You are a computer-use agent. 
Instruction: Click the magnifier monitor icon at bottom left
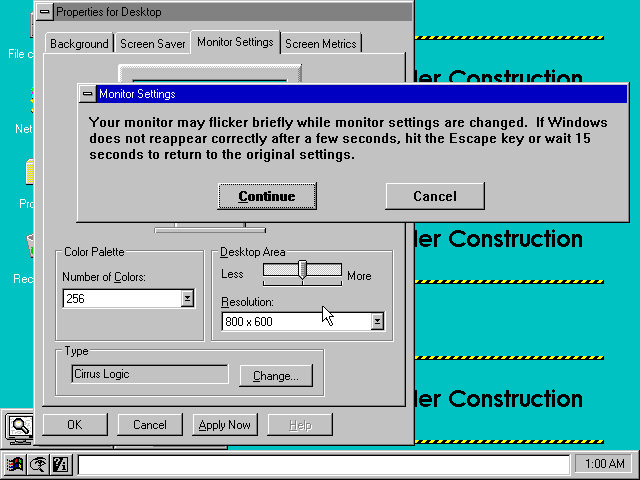20,427
